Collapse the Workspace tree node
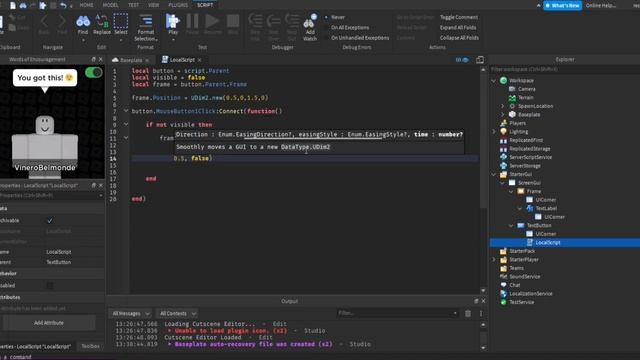640x360 pixels. 493,80
